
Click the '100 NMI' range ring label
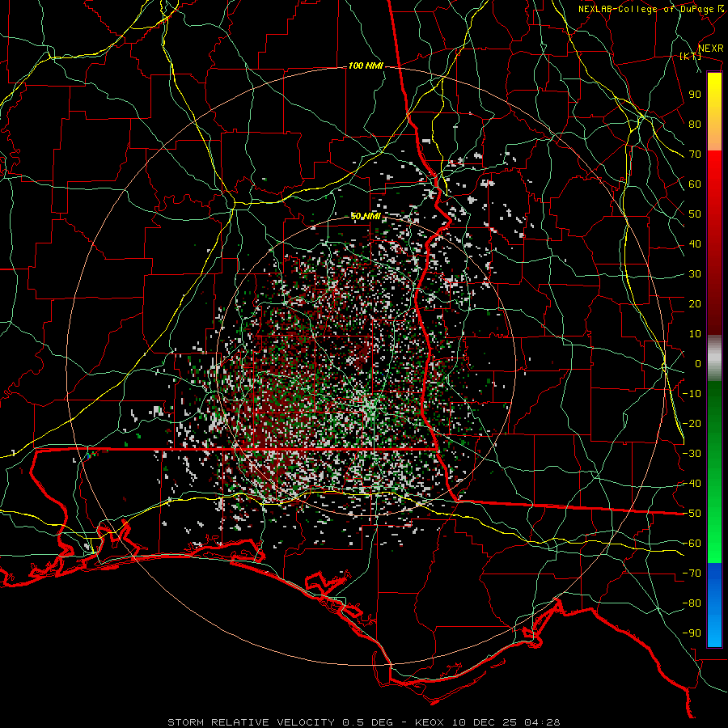click(x=366, y=66)
